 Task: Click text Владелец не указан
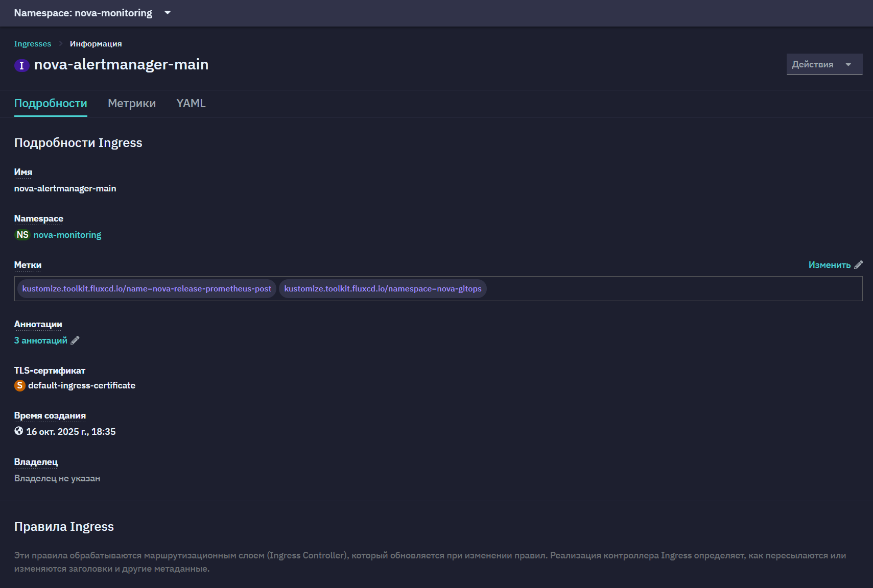pyautogui.click(x=57, y=478)
